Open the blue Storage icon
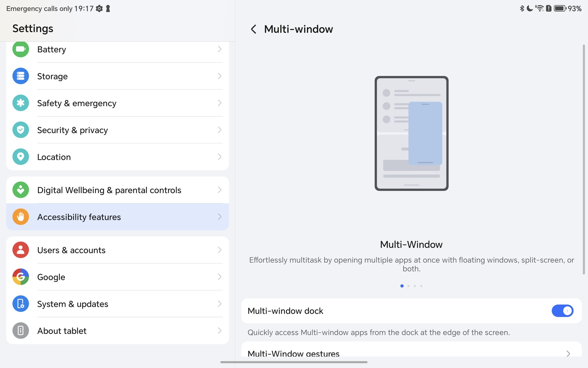 coord(21,76)
